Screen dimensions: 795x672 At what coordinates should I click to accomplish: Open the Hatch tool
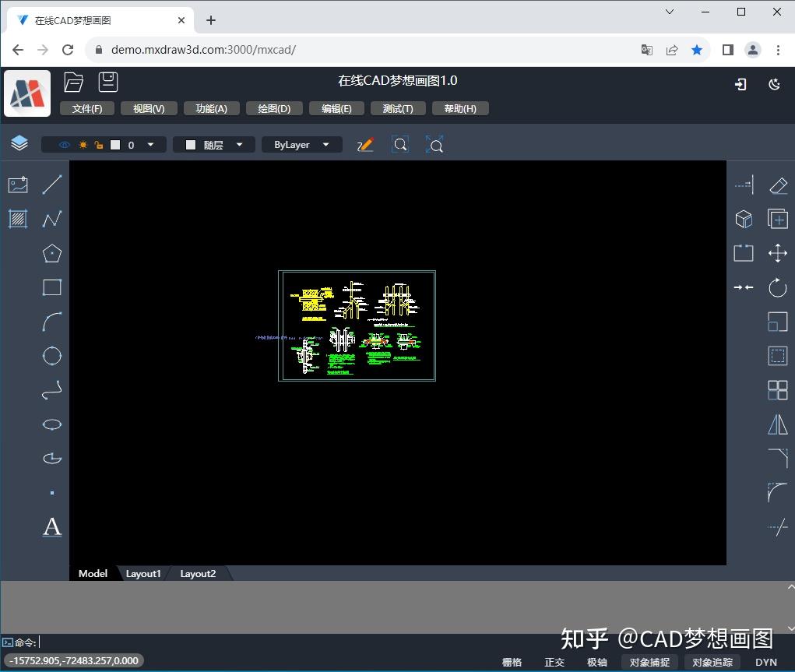(19, 219)
